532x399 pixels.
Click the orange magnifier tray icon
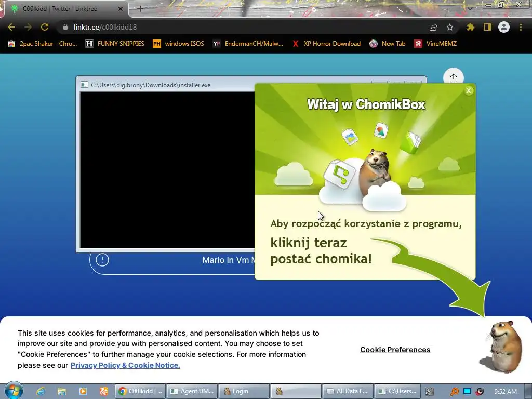(x=454, y=392)
